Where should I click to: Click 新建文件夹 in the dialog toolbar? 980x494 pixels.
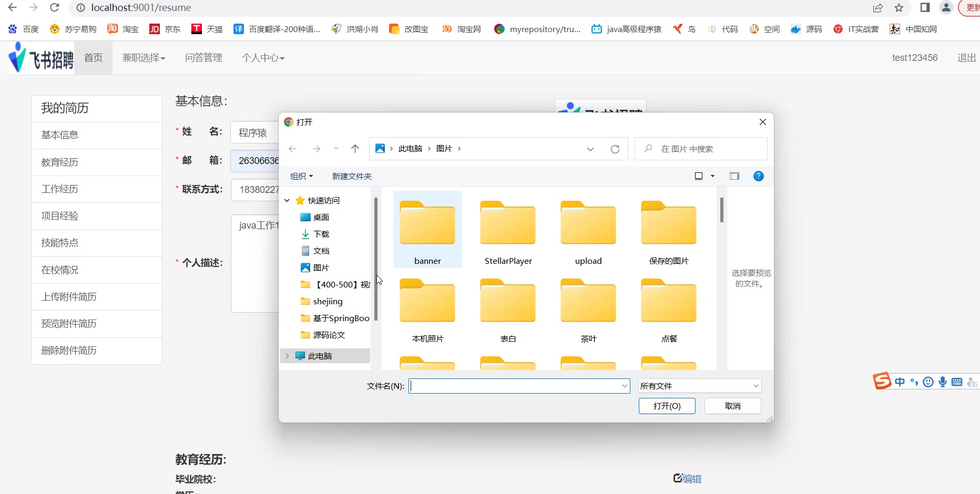coord(352,176)
